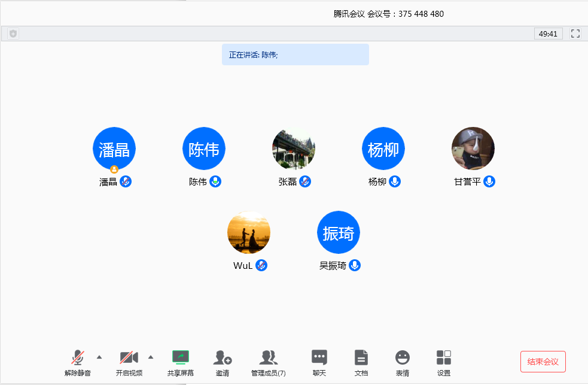Open the 设置 meeting settings
Screen dimensions: 588x385
pos(443,362)
